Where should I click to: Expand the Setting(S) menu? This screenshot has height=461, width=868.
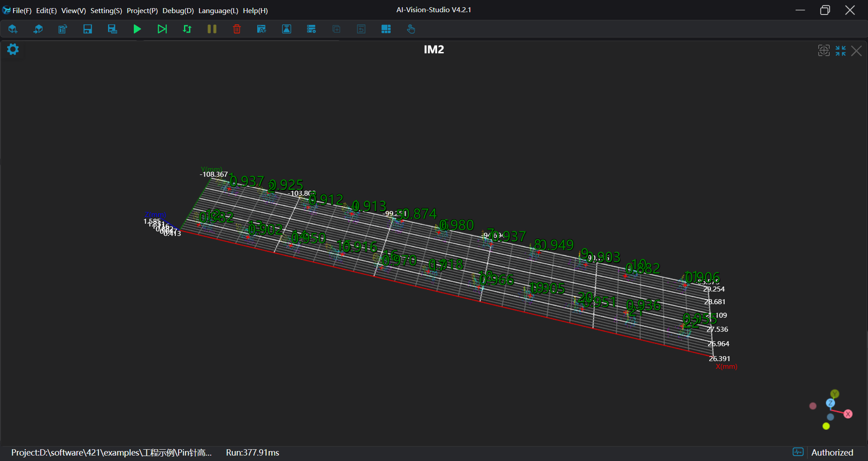(106, 10)
